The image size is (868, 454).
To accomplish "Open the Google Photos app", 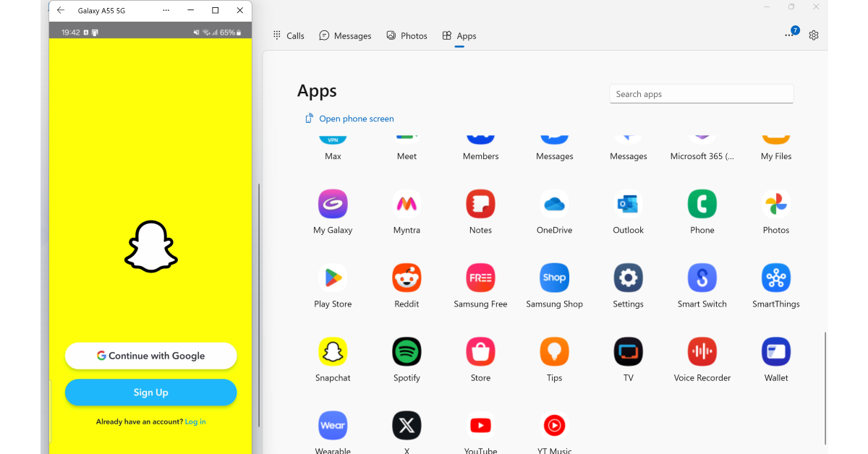I will coord(775,204).
